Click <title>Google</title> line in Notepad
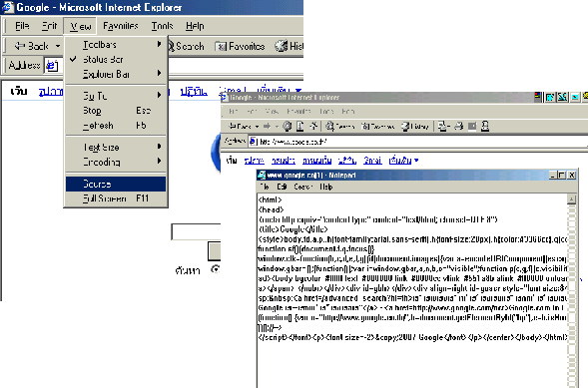 294,229
